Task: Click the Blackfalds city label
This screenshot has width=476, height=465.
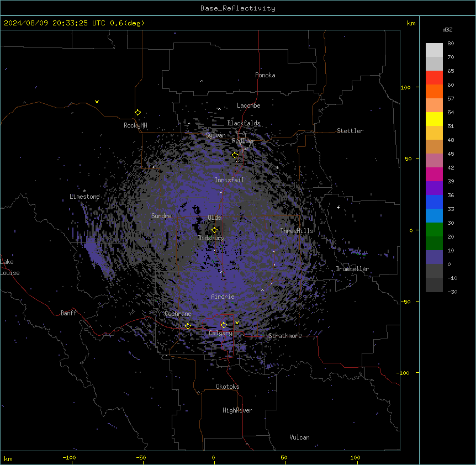Action: [244, 123]
